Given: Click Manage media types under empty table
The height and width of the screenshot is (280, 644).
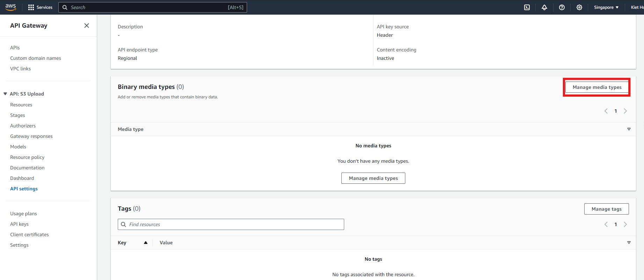Looking at the screenshot, I should (x=373, y=178).
